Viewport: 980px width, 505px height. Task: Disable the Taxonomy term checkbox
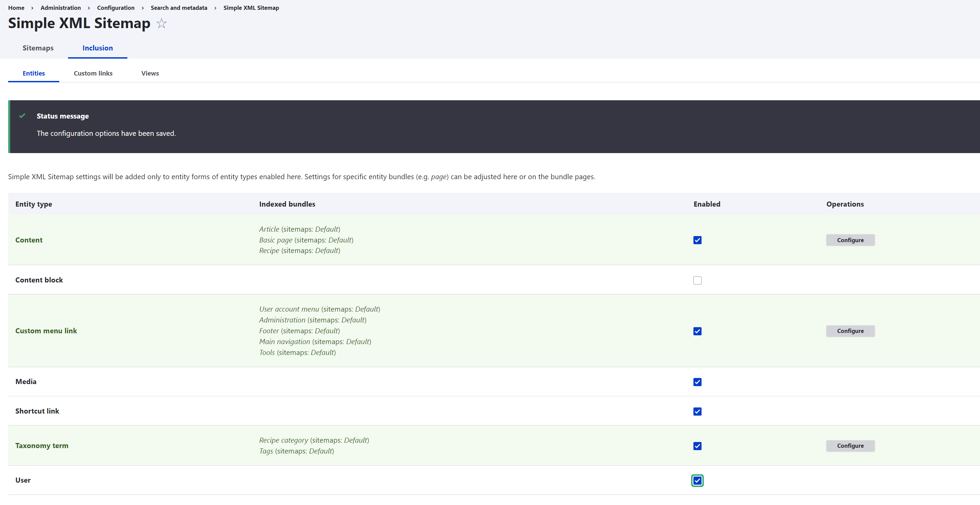pos(697,446)
